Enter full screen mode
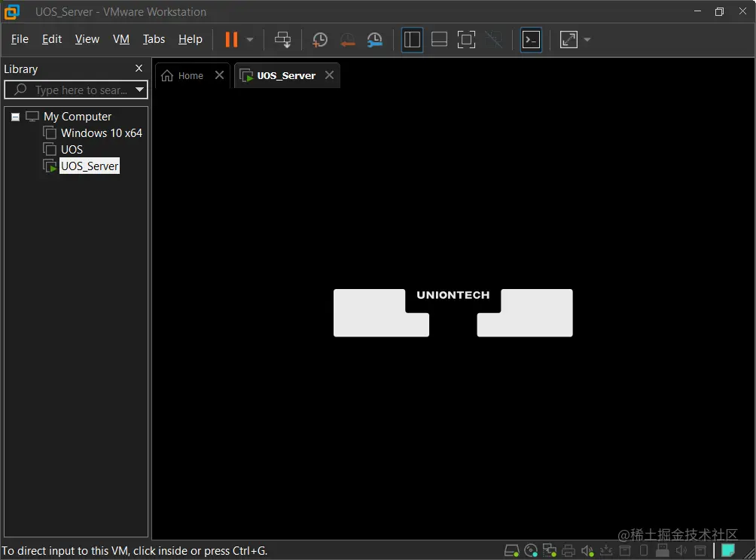The width and height of the screenshot is (756, 560). coord(466,39)
